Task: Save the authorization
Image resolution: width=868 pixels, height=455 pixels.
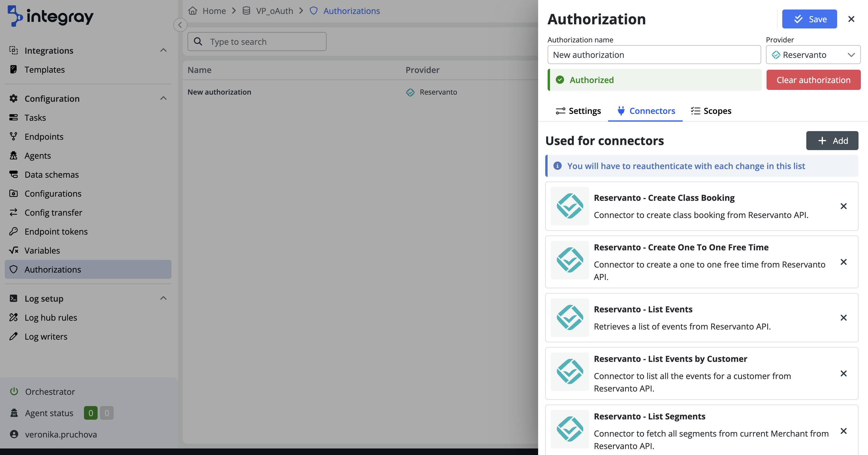Action: 809,19
